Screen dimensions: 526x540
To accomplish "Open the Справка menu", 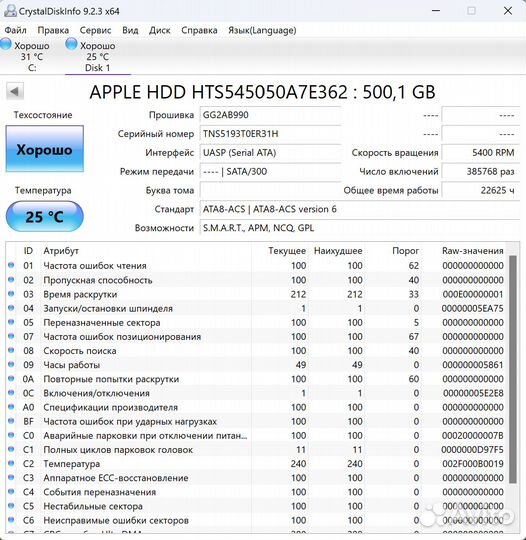I will point(199,30).
